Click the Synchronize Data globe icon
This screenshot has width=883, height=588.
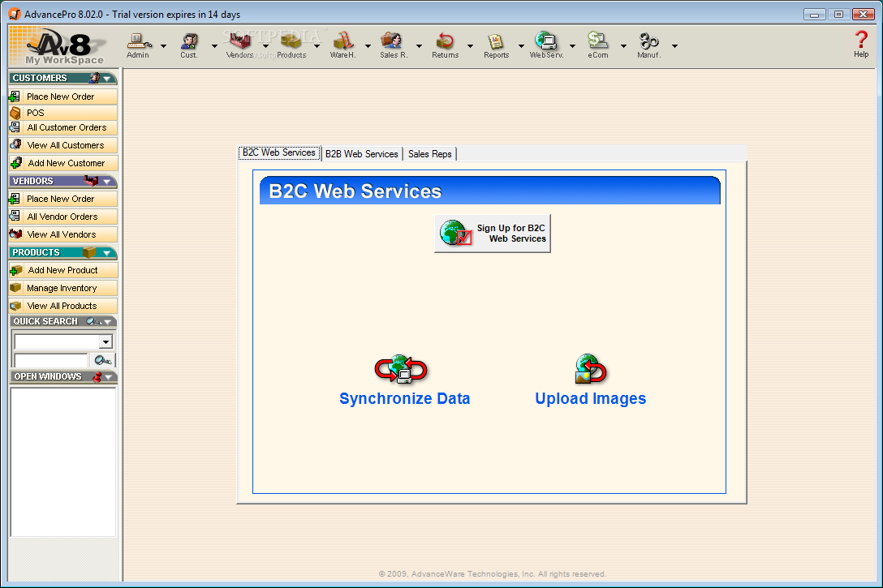(x=401, y=369)
